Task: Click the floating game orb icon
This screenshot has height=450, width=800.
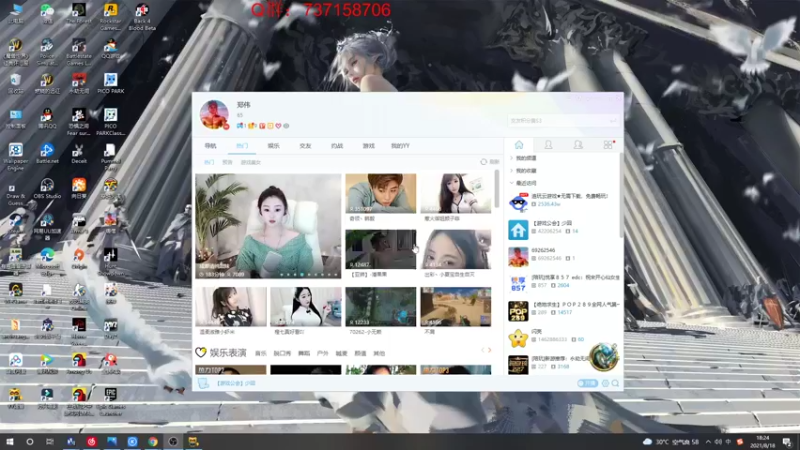Action: tap(604, 357)
